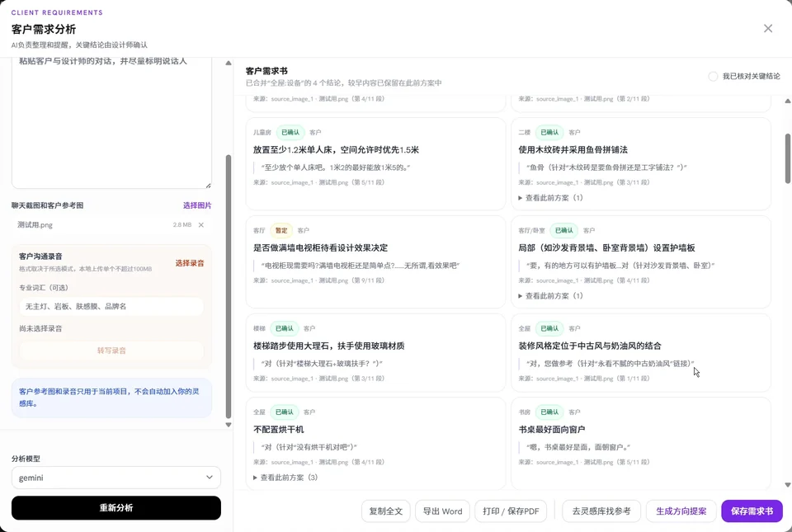This screenshot has width=792, height=532.
Task: Click 复制全文 button
Action: (386, 511)
